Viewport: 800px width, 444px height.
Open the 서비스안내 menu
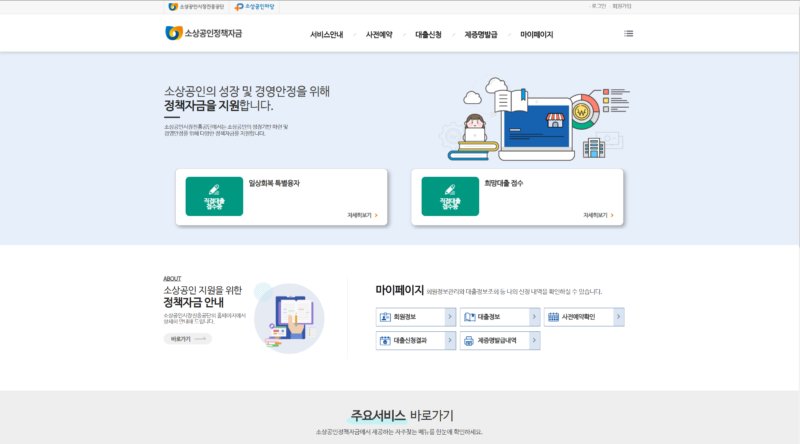[327, 35]
